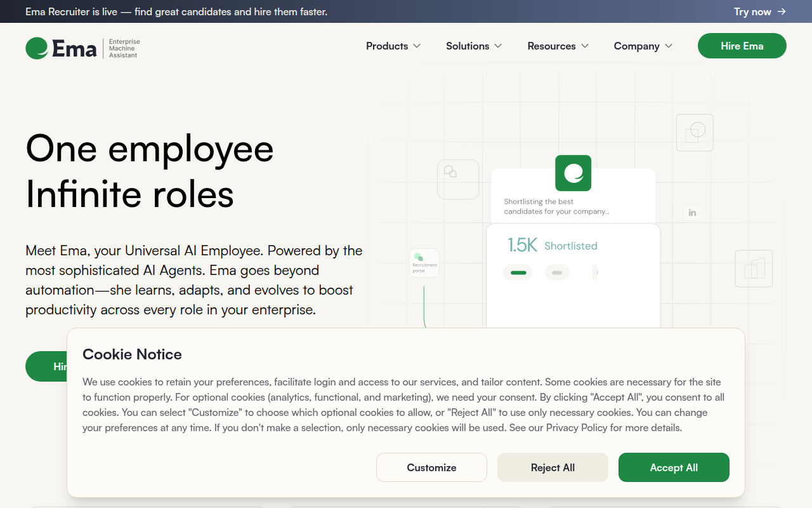Click the Cookie Notice heading
This screenshot has height=508, width=812.
click(x=132, y=354)
